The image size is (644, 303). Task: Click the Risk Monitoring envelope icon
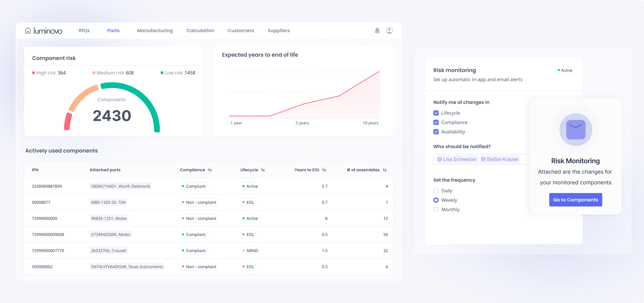click(576, 130)
